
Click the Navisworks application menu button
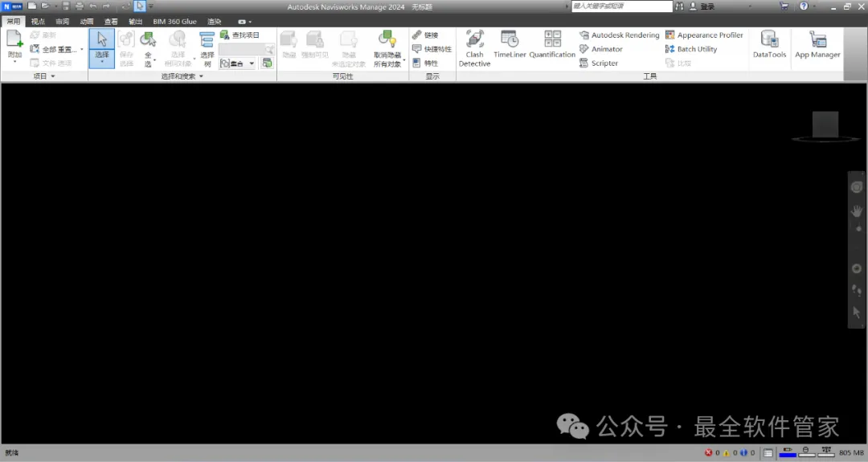tap(12, 6)
